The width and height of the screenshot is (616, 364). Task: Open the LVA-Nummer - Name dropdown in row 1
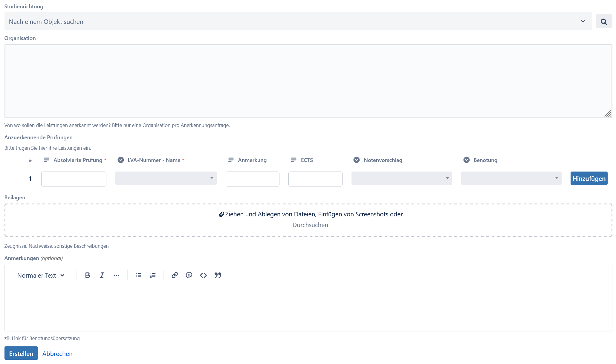166,178
